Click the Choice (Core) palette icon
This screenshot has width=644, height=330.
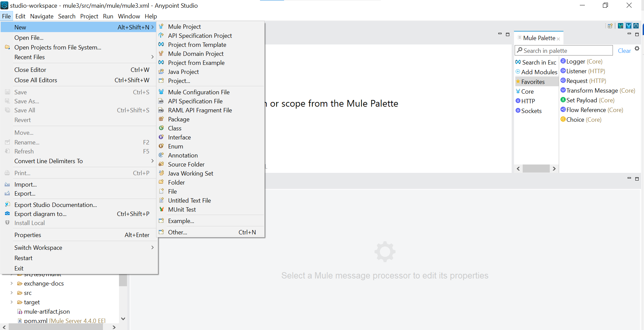(563, 119)
